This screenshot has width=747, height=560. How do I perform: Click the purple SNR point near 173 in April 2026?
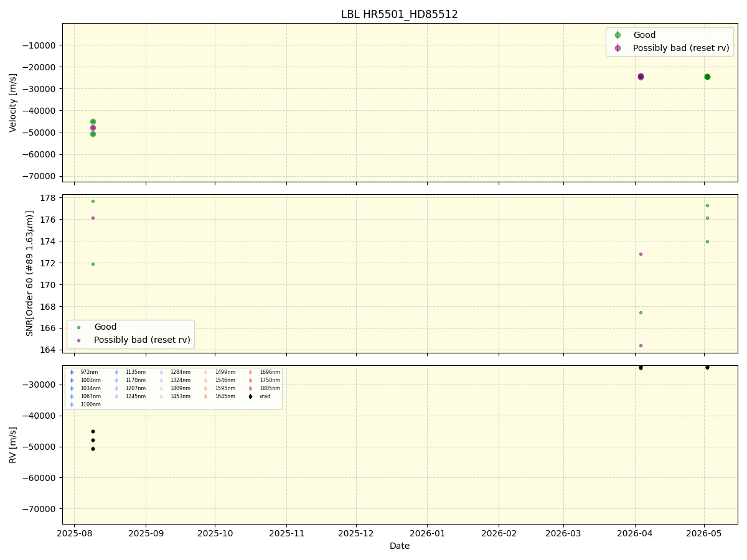tap(641, 254)
